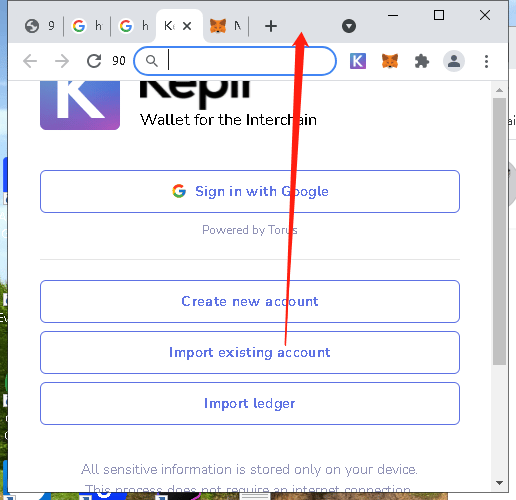516x500 pixels.
Task: Click the search magnifier in address bar
Action: [152, 61]
